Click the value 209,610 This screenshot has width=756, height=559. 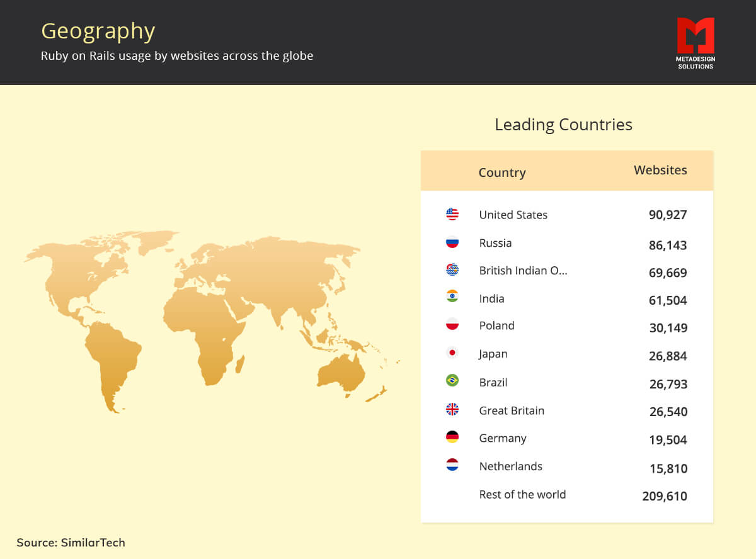(x=665, y=496)
